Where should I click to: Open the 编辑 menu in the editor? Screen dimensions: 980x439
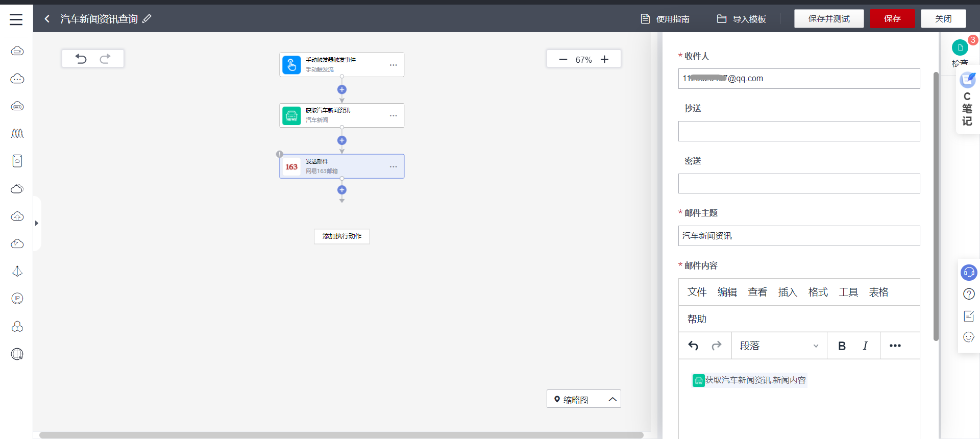(x=727, y=292)
